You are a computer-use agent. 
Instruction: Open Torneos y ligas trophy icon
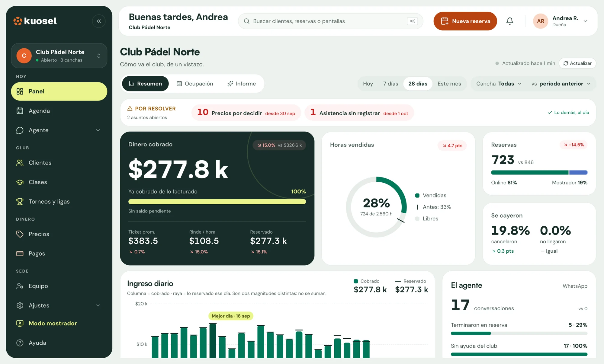tap(20, 201)
